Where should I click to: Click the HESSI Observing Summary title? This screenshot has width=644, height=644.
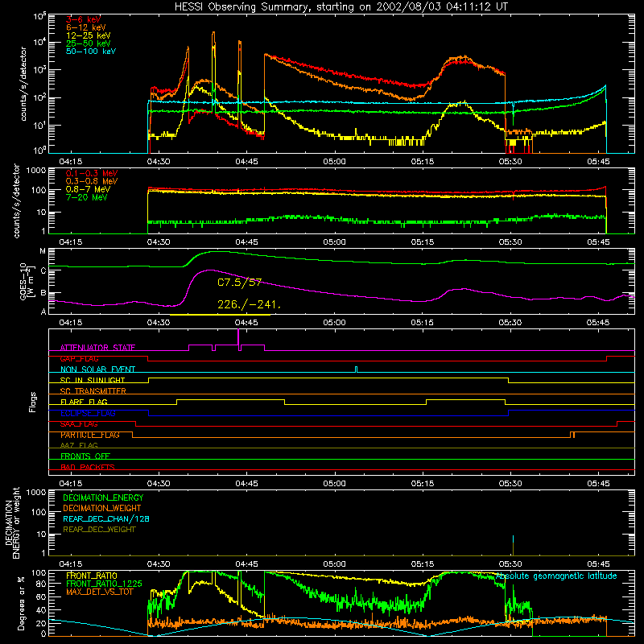pyautogui.click(x=341, y=7)
